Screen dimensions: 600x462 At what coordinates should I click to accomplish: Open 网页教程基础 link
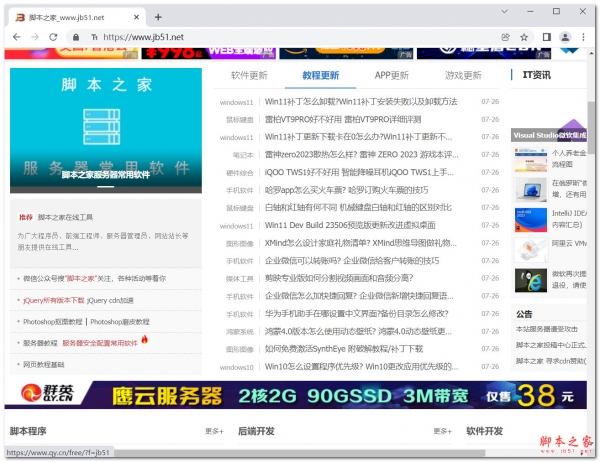tap(44, 364)
